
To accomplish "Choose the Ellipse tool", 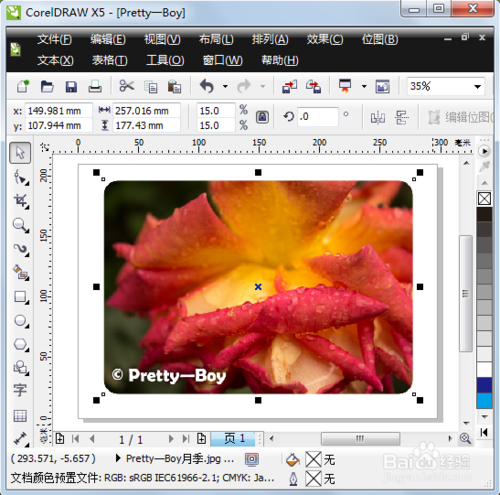I will coord(21,321).
